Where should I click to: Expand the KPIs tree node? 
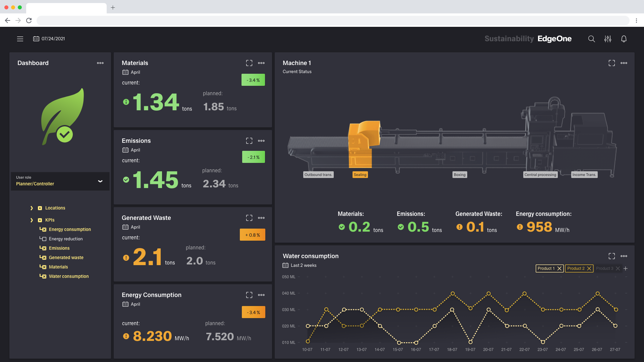click(32, 220)
